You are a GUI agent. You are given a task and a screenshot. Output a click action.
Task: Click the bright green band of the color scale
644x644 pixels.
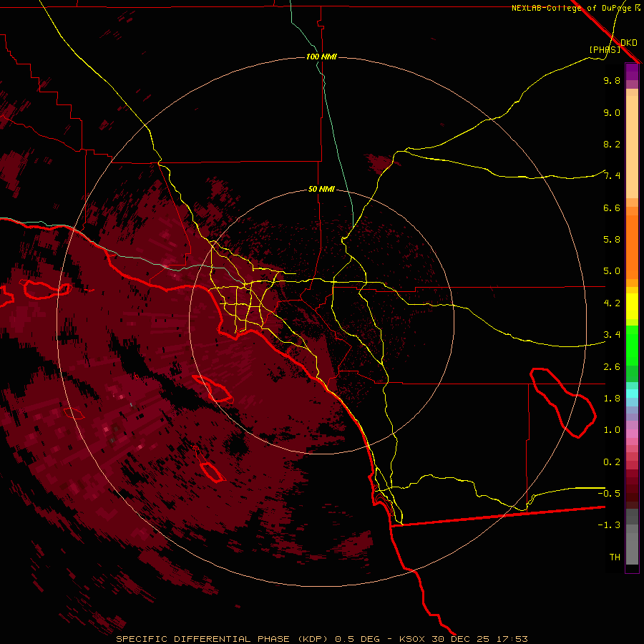point(632,345)
